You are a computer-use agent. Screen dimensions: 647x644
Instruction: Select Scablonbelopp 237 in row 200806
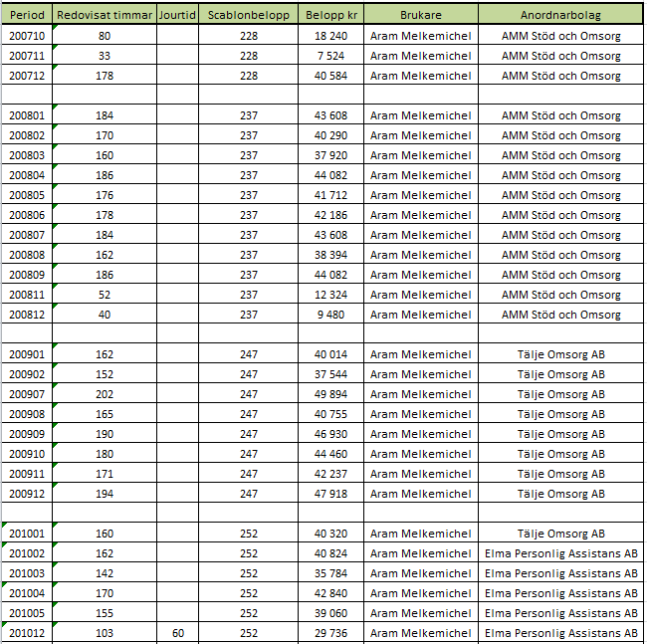[249, 215]
